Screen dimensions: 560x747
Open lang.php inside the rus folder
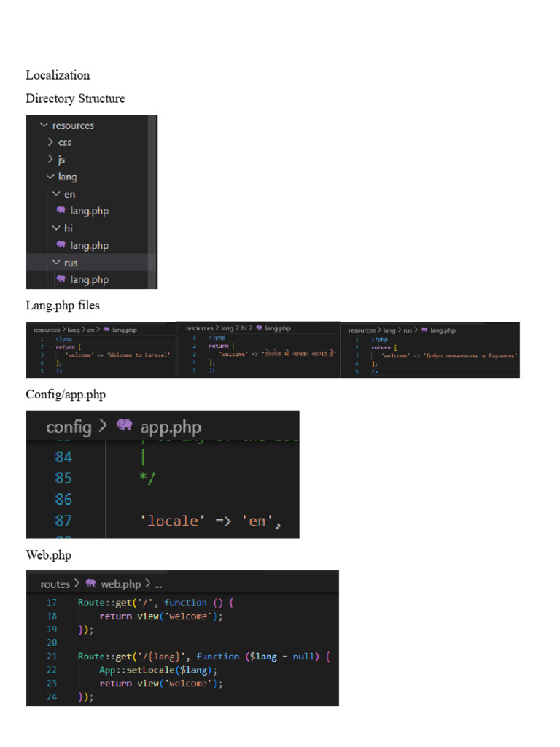[x=90, y=279]
